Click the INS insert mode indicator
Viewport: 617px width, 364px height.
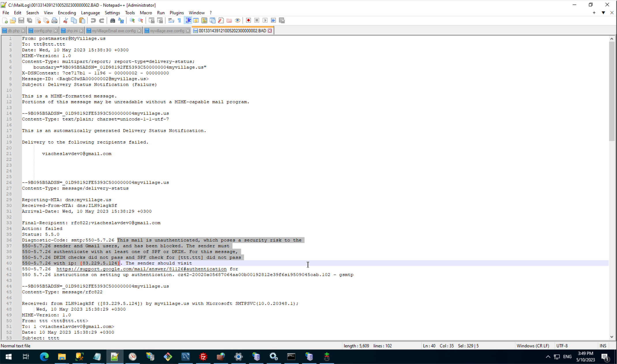tap(603, 346)
